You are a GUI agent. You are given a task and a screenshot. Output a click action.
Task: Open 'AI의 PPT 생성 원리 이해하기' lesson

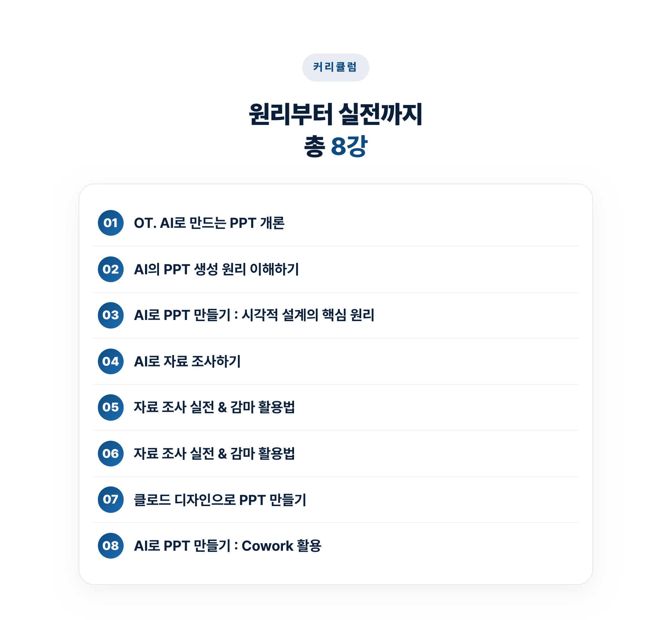click(216, 269)
